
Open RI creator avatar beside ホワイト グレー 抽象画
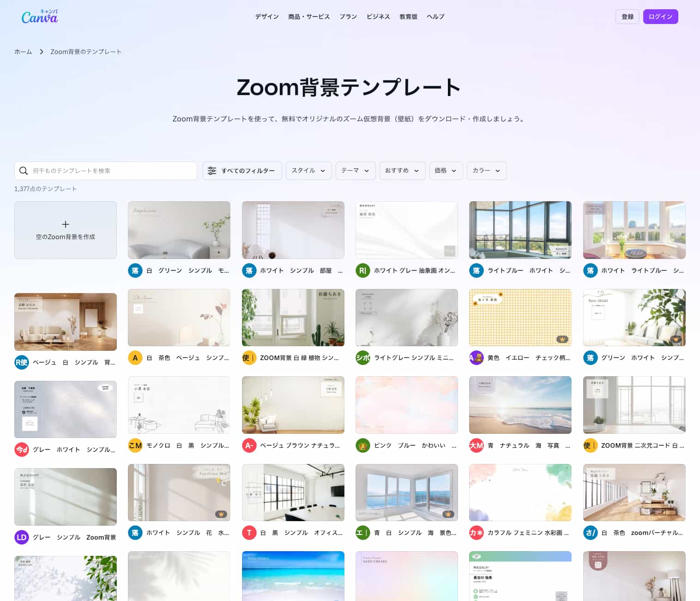click(x=363, y=270)
